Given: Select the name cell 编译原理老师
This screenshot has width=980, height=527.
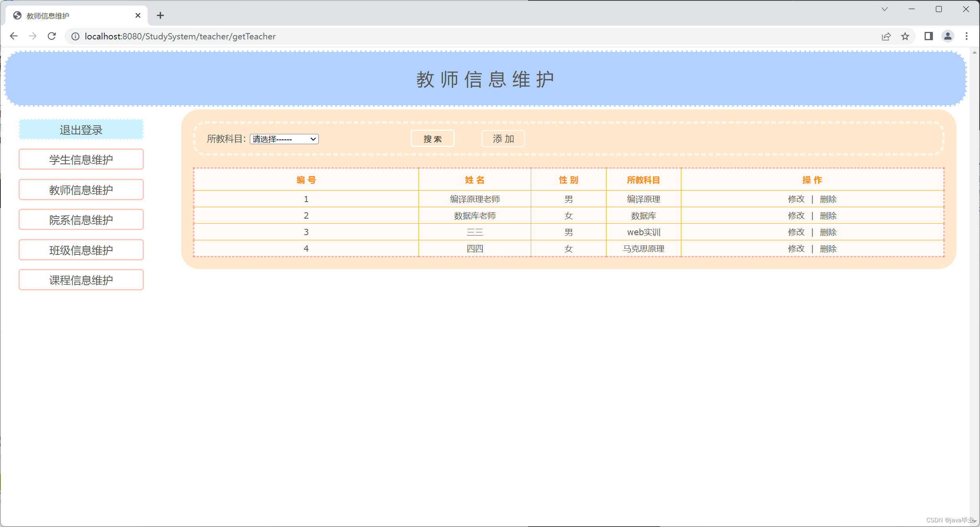Looking at the screenshot, I should (x=475, y=199).
